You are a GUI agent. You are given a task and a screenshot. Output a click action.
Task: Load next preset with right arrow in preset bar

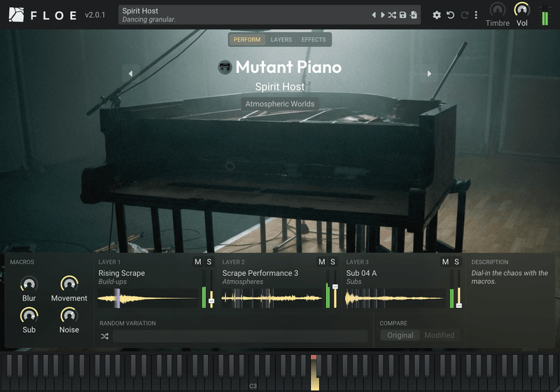(382, 15)
